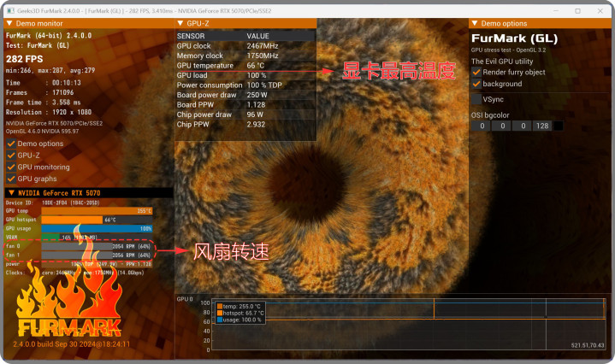This screenshot has height=364, width=615.
Task: Collapse the GPU-Z sensor panel
Action: pyautogui.click(x=180, y=24)
